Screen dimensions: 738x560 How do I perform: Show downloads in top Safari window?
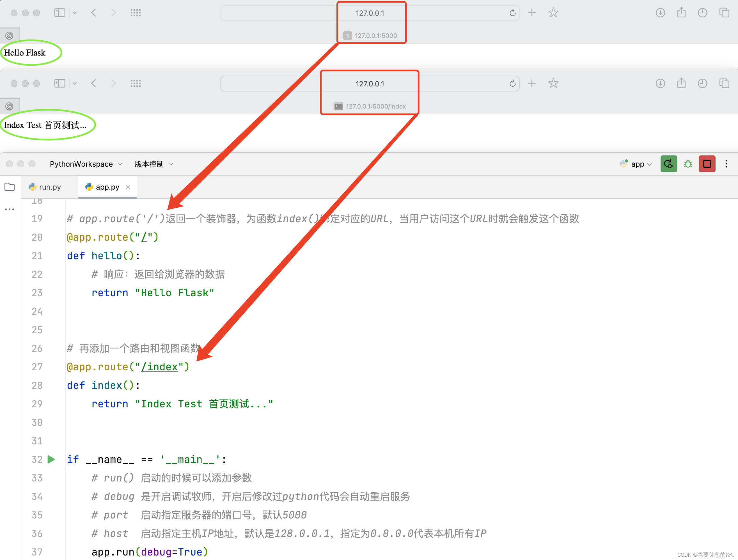[x=660, y=13]
